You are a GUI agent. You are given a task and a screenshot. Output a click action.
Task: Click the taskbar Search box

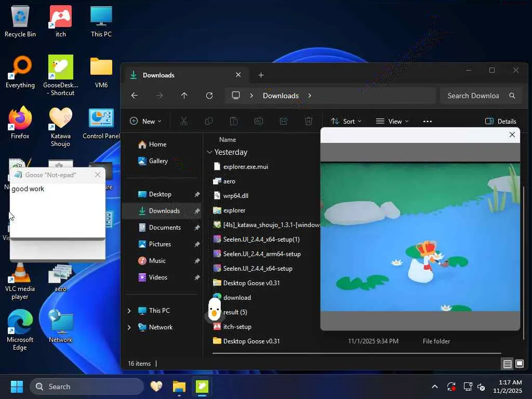click(x=87, y=387)
